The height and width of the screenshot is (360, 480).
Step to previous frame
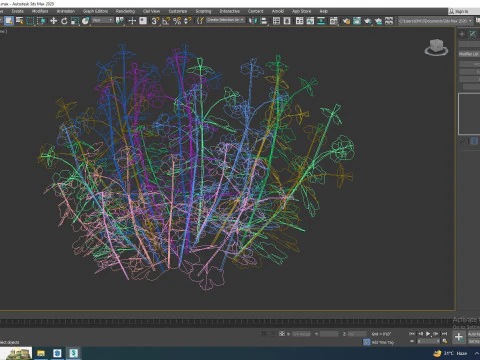click(x=420, y=334)
